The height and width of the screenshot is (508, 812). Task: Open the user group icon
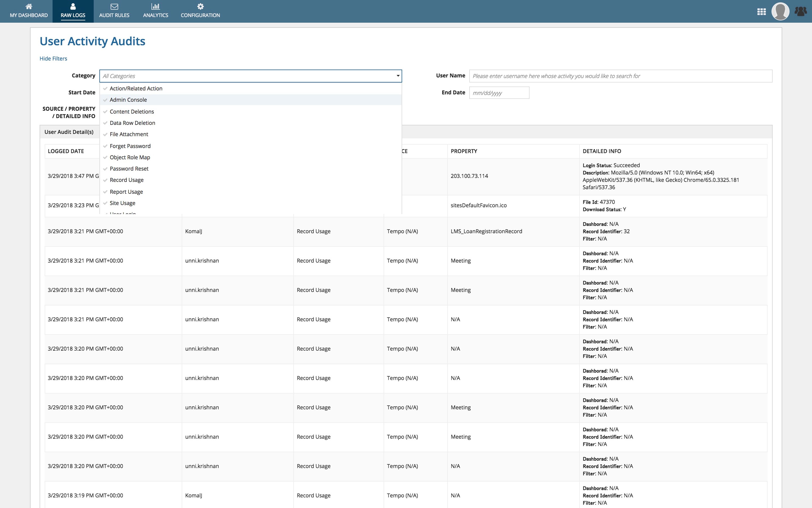tap(801, 11)
